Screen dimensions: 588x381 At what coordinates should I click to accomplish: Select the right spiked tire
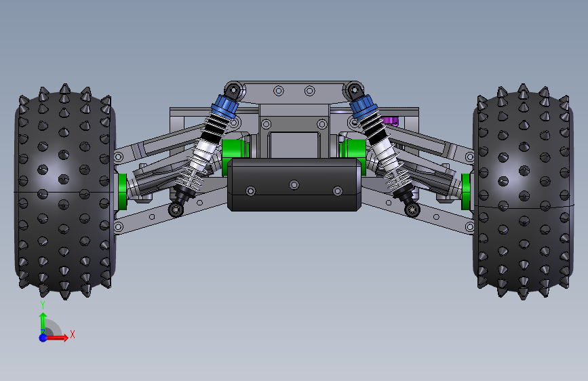(x=523, y=191)
